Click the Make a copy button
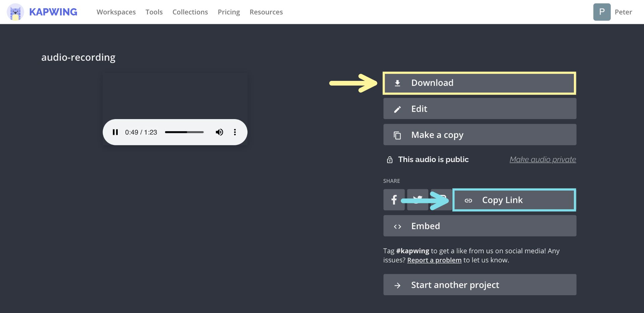Viewport: 644px width, 313px height. [479, 135]
